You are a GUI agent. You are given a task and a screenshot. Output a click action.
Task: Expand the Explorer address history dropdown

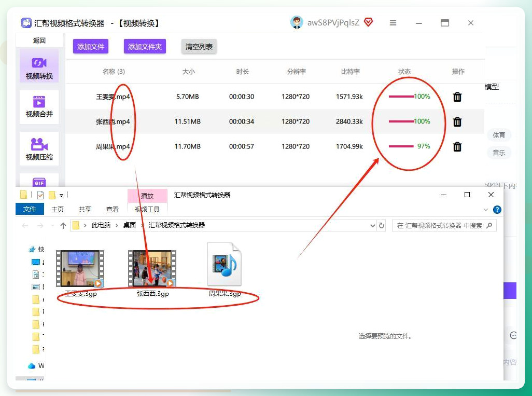click(372, 226)
